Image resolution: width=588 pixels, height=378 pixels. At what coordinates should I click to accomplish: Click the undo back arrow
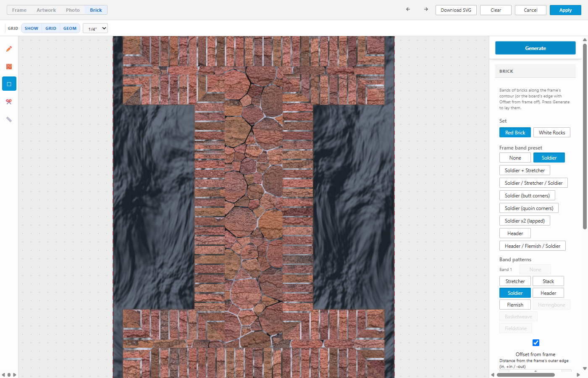[x=408, y=9]
